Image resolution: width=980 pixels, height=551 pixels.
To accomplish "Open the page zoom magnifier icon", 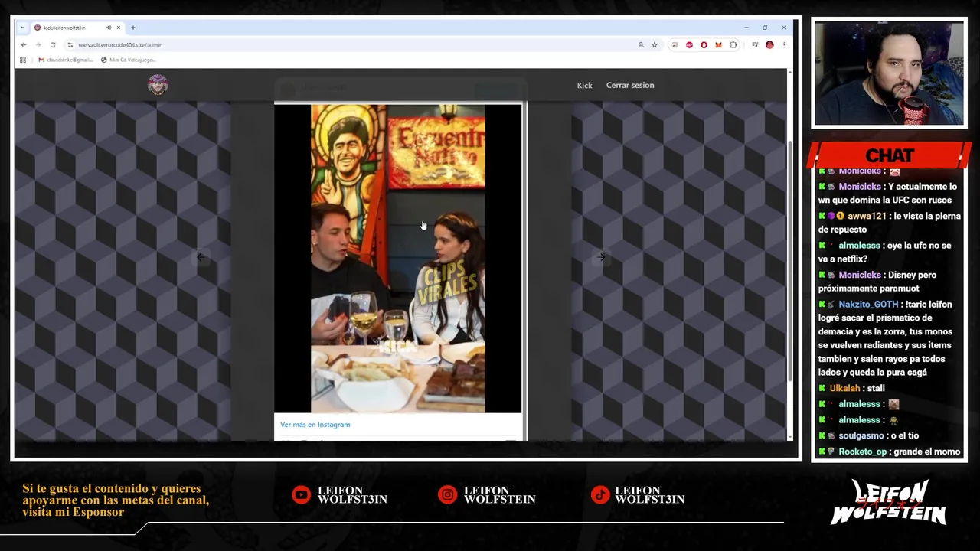I will coord(641,45).
